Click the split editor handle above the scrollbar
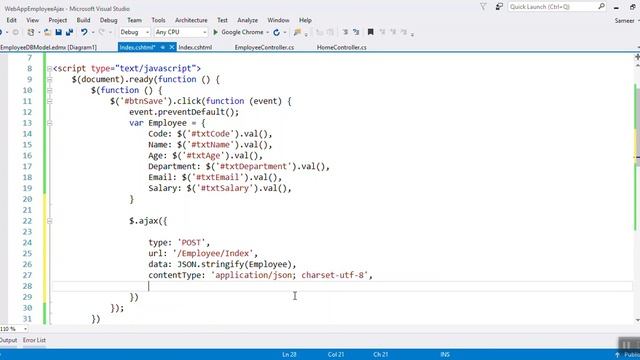This screenshot has height=360, width=640. pos(637,57)
